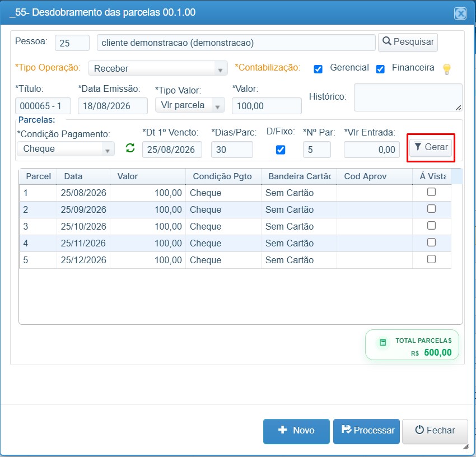Click the Parcel column header

[x=38, y=176]
